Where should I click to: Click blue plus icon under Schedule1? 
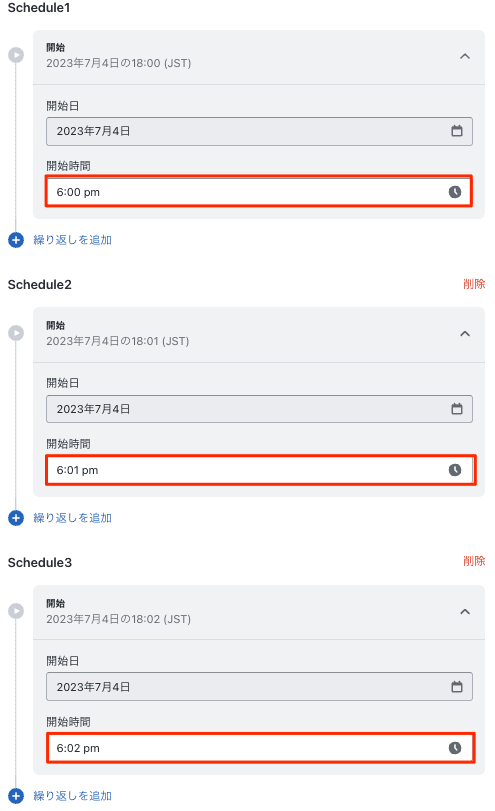point(16,240)
